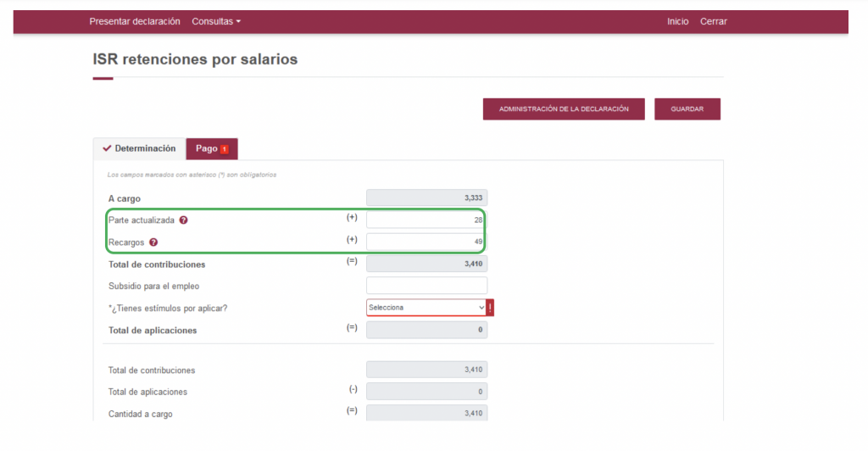The height and width of the screenshot is (451, 868).
Task: Click the Total de aplicaciones bold total field
Action: tap(426, 330)
